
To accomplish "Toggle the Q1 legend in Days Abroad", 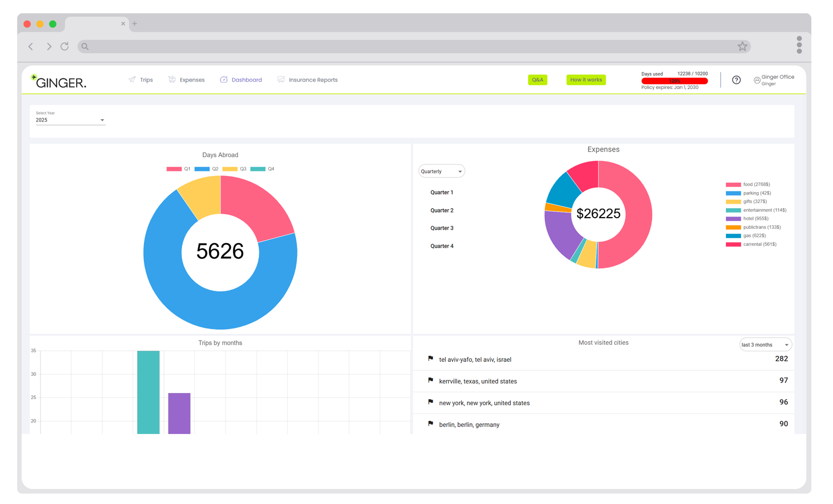I will (178, 169).
